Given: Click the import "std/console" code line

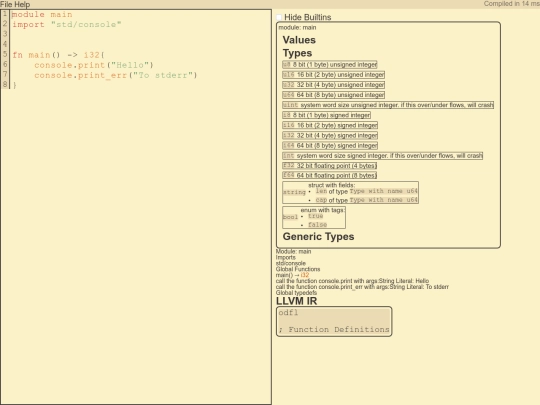Looking at the screenshot, I should pos(67,24).
